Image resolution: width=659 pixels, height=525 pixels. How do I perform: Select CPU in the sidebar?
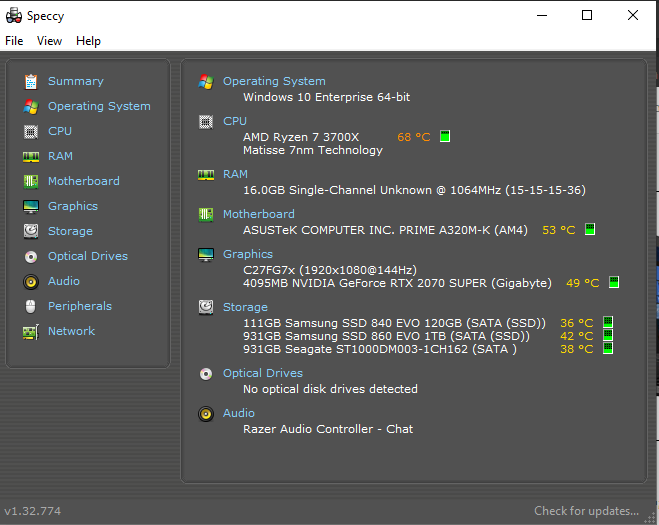click(x=60, y=131)
